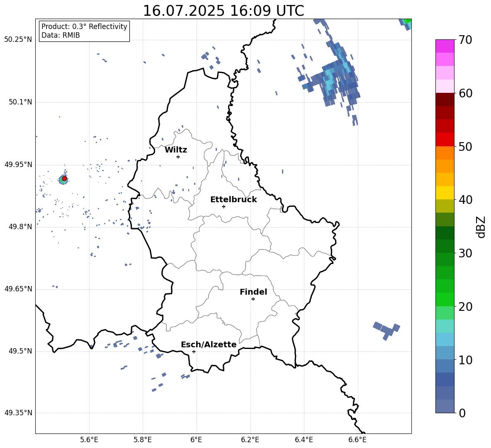
Task: Pick the bright red colorbar swatch
Action: 445,140
